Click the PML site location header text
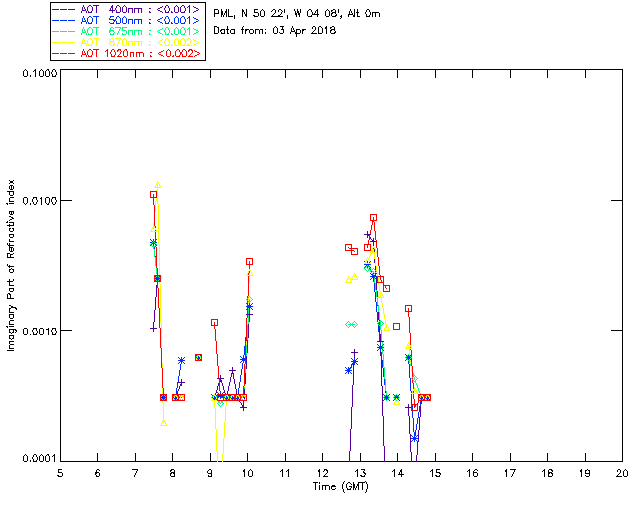The height and width of the screenshot is (512, 640). click(x=297, y=14)
